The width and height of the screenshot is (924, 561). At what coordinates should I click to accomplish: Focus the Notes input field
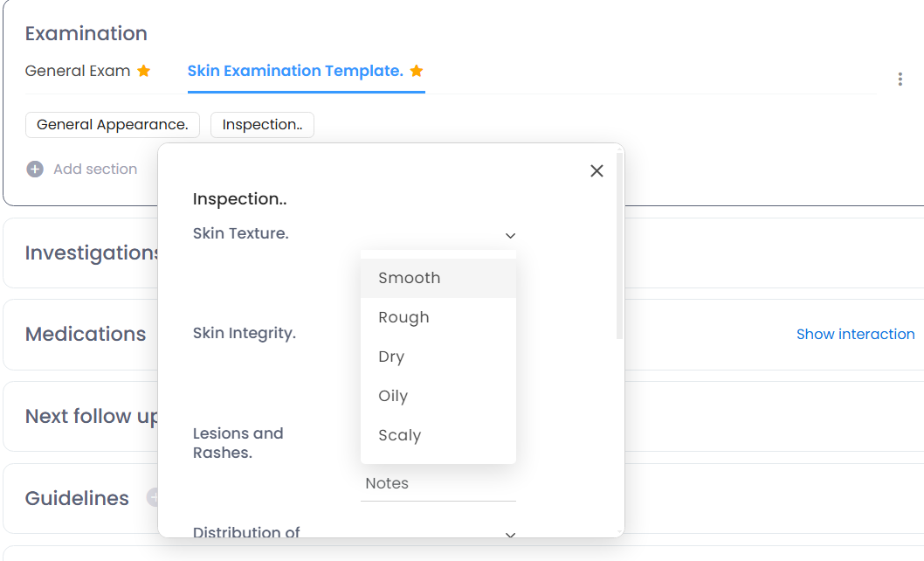438,483
